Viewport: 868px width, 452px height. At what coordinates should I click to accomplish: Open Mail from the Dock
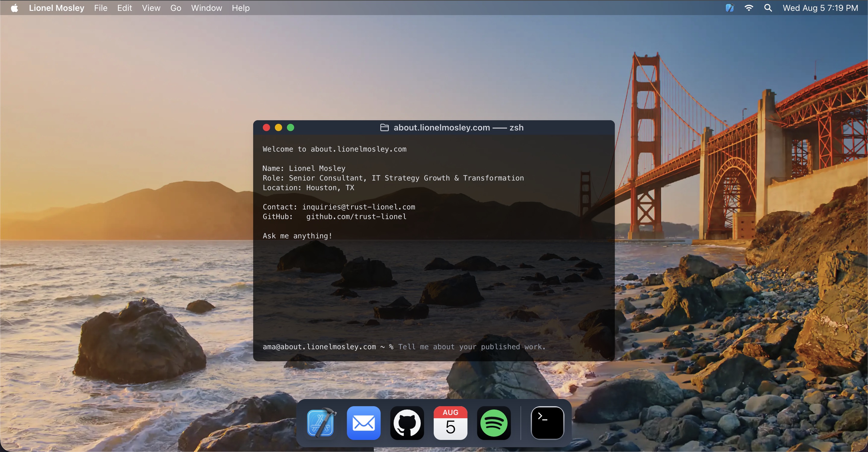tap(364, 423)
